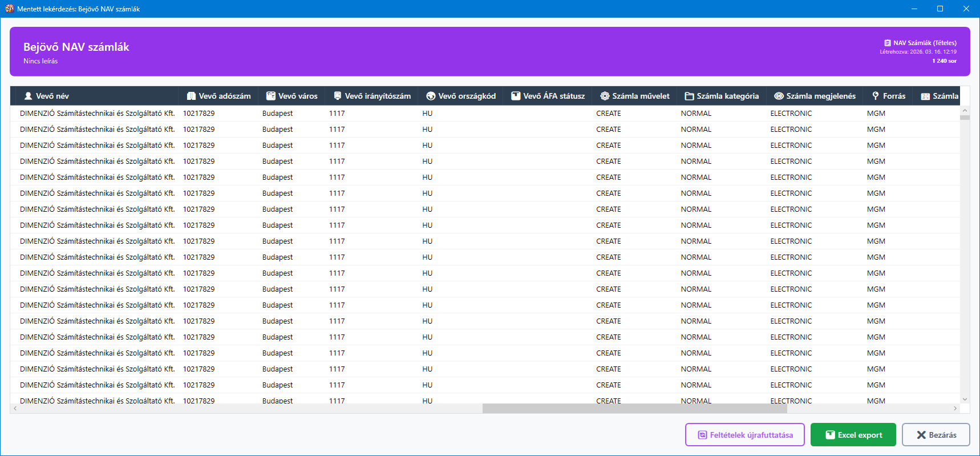Click the globe icon beside Vevő országkód

tap(431, 96)
